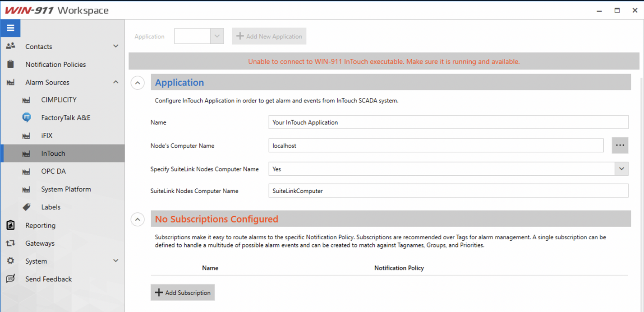This screenshot has height=312, width=644.
Task: Click the Name input field
Action: (448, 122)
